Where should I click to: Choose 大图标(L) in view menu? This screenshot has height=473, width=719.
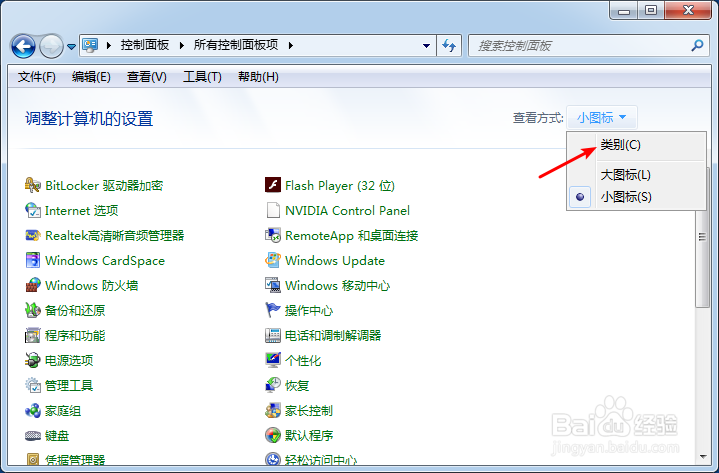[636, 175]
